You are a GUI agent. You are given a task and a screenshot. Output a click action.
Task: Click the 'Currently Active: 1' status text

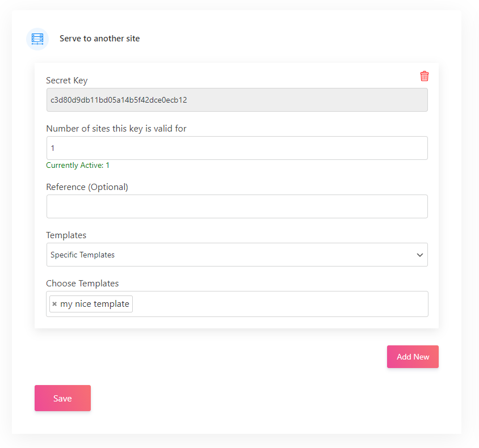pyautogui.click(x=78, y=166)
